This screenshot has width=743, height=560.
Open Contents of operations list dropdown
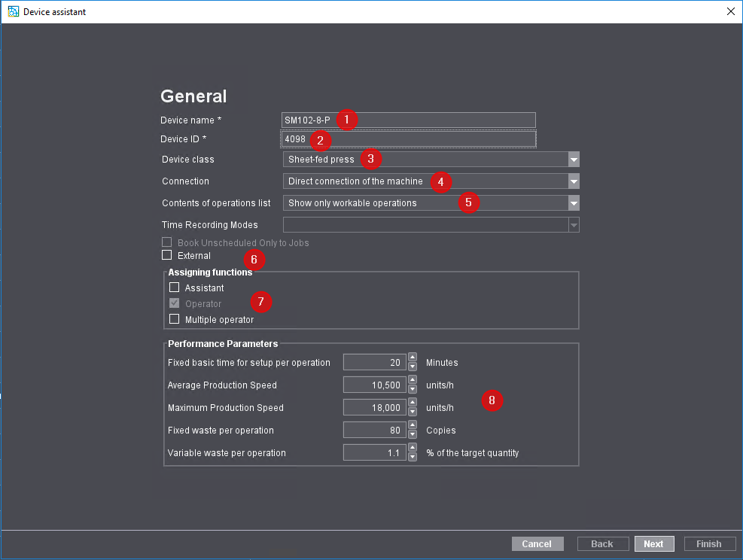point(574,203)
